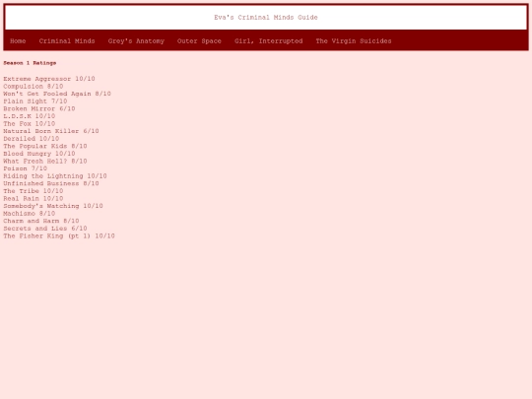
Task: Click the Riding the Lightning entry
Action: [55, 176]
